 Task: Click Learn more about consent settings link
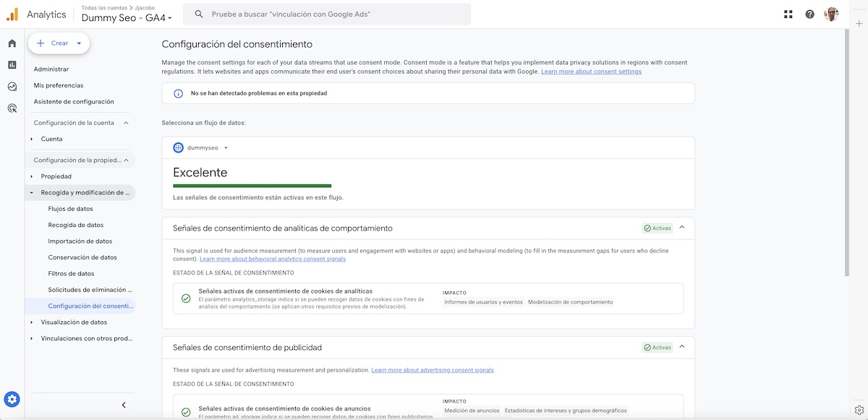(591, 72)
